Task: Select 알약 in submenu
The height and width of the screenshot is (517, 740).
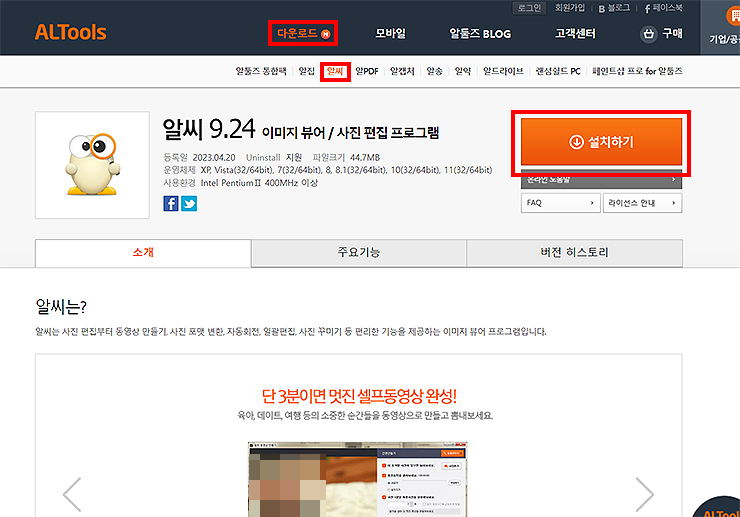Action: (462, 71)
